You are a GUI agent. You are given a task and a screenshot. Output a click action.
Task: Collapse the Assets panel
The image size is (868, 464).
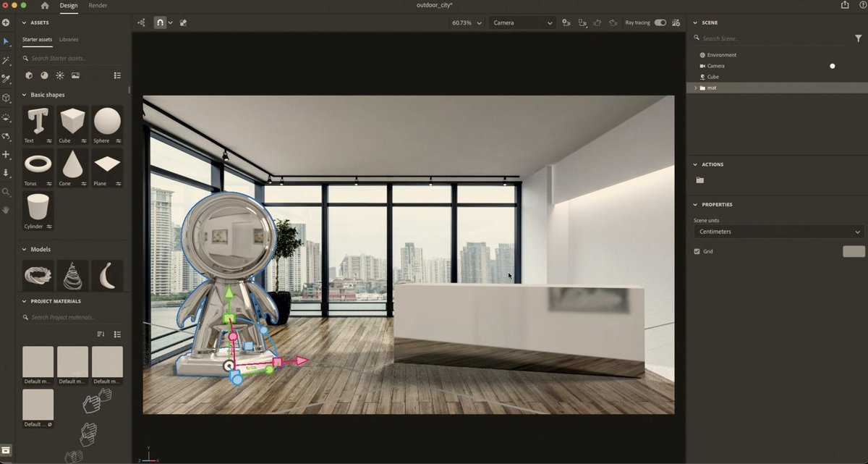24,22
